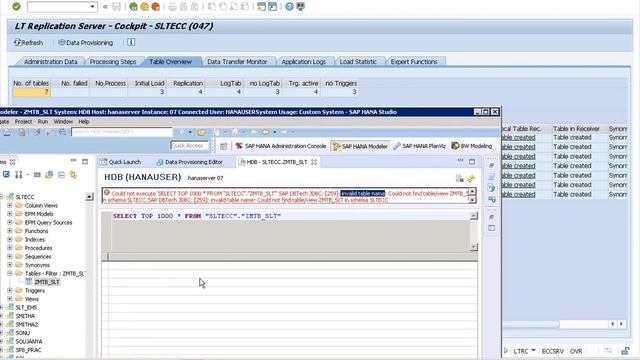Open the Data Transfer Monitor tab
Image resolution: width=640 pixels, height=360 pixels.
tap(237, 62)
